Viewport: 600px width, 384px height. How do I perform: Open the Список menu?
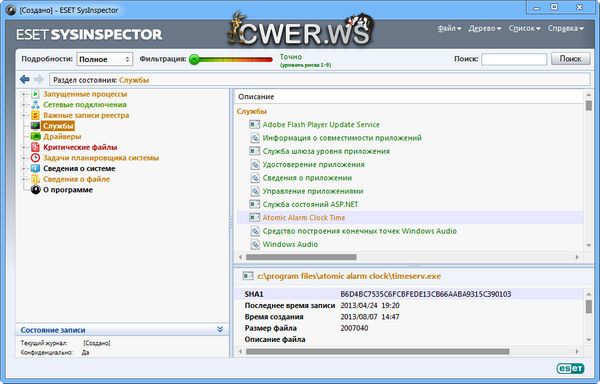(x=524, y=28)
